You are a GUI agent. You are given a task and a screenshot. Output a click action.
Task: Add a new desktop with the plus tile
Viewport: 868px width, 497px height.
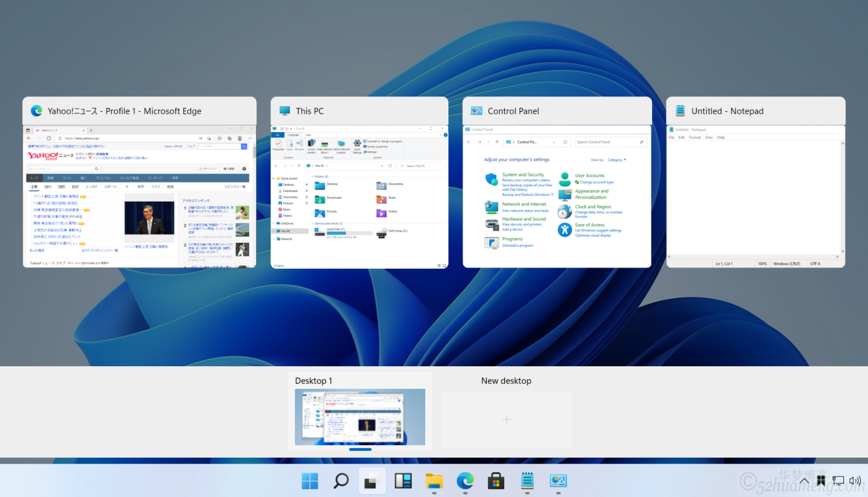[x=507, y=420]
